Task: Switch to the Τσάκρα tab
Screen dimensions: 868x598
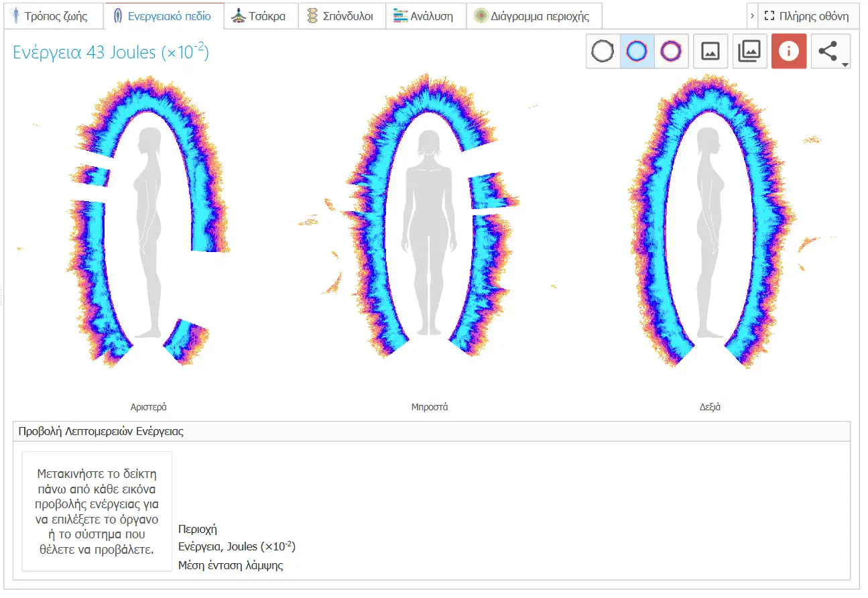Action: pyautogui.click(x=261, y=16)
